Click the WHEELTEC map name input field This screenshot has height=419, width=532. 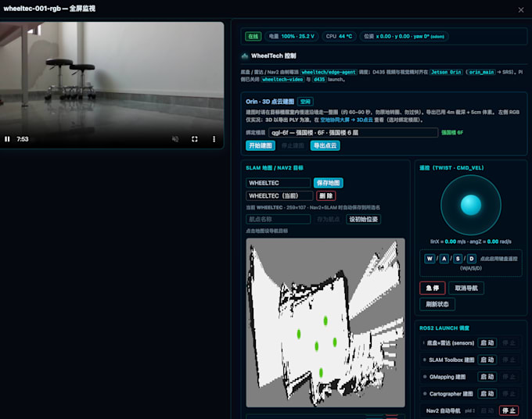(278, 183)
